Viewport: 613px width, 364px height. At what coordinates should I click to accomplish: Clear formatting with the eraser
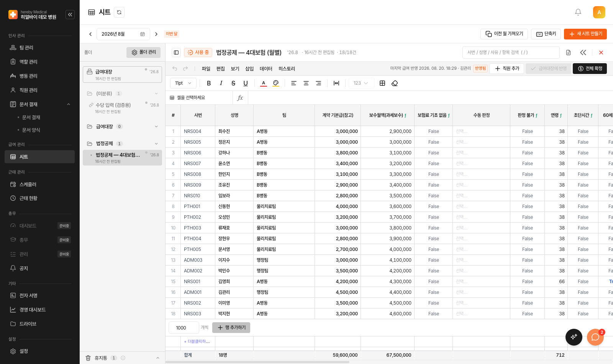coord(395,83)
